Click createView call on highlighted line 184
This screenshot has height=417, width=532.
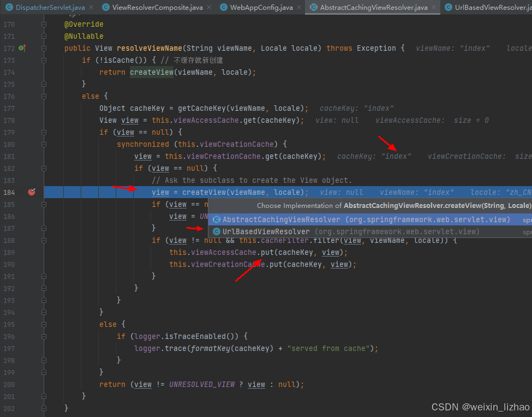[x=204, y=192]
